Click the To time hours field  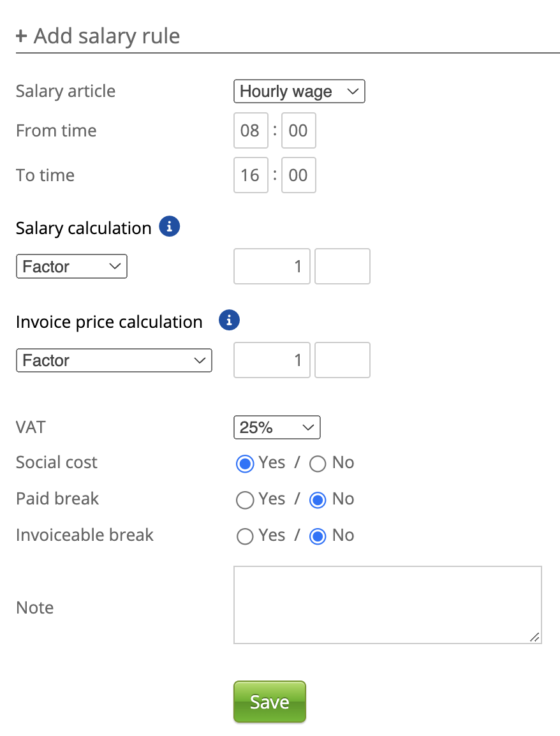coord(251,175)
